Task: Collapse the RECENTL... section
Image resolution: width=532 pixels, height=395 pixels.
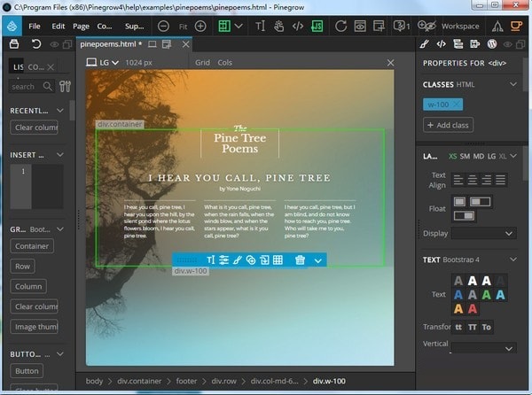Action: [60, 111]
